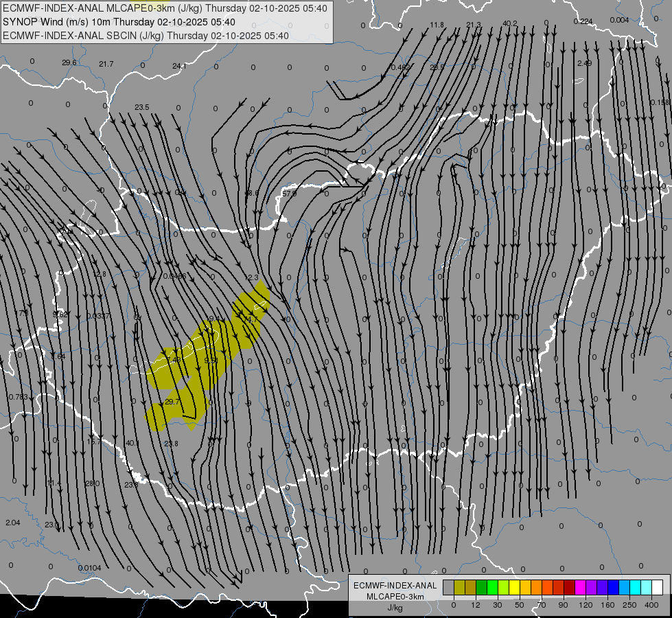Viewport: 672px width, 618px height.
Task: Click the magenta legend swatch
Action: coord(580,587)
